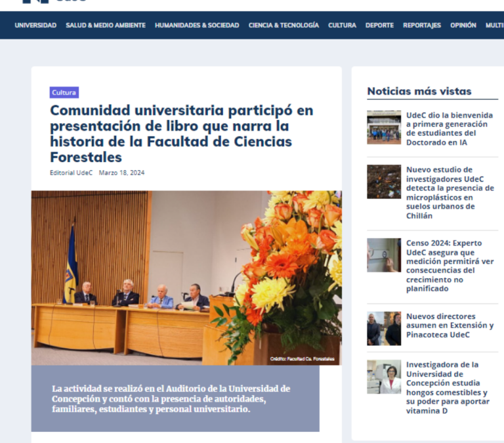
Task: Open Reportajes in the navigation bar
Action: (x=422, y=26)
